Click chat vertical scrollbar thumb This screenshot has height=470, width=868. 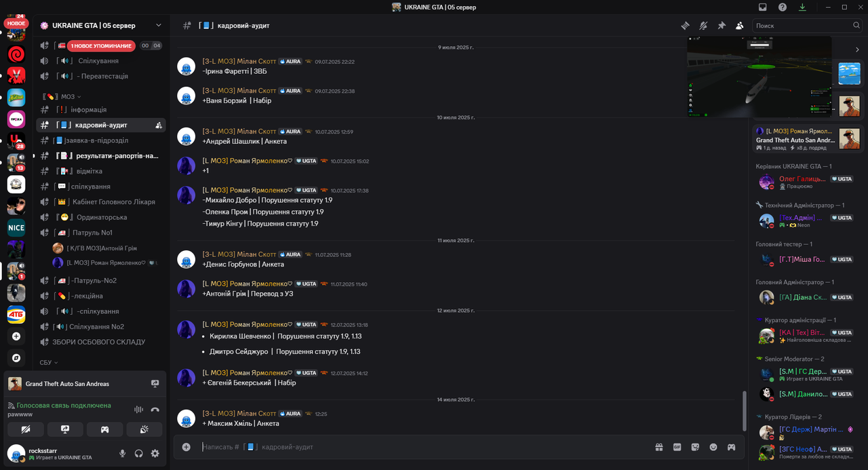click(x=744, y=410)
